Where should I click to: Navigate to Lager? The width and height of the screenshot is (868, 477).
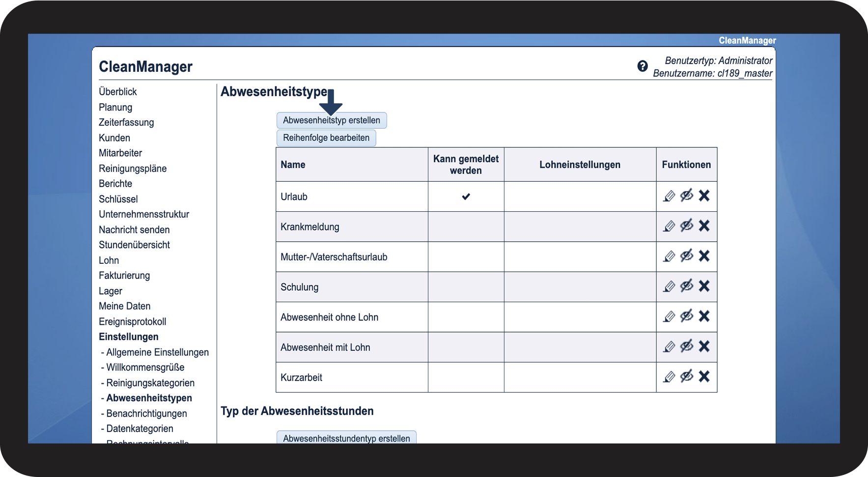pyautogui.click(x=111, y=291)
